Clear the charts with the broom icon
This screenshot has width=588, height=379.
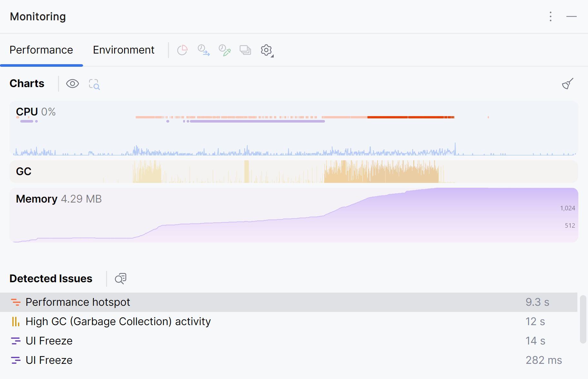pyautogui.click(x=567, y=83)
